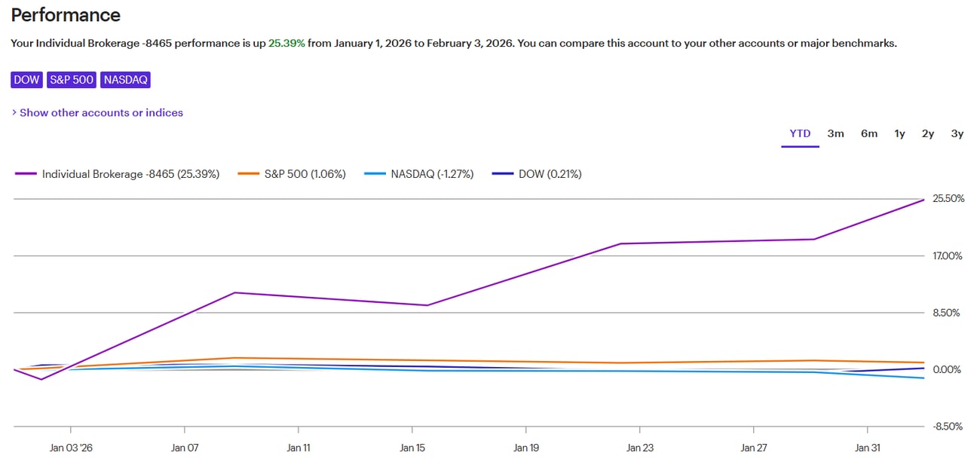Open the 3y time range view
Screen dimensions: 980x468
click(x=957, y=134)
